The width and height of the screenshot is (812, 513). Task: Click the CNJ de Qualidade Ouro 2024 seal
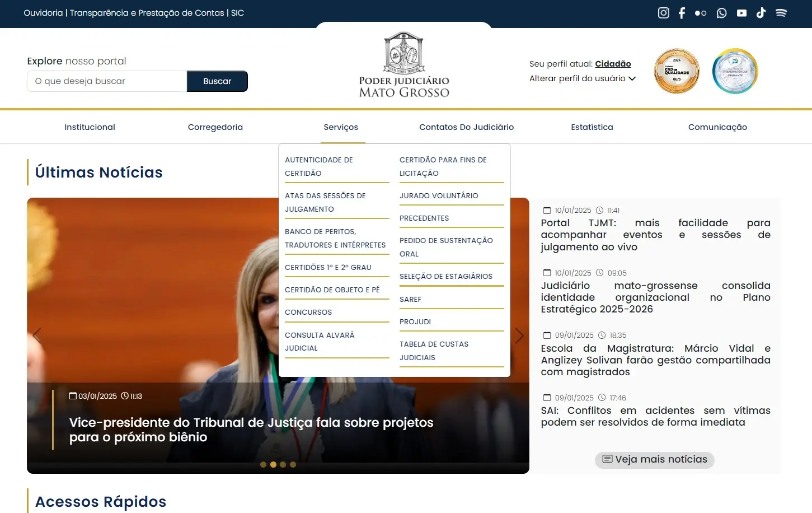click(x=676, y=71)
